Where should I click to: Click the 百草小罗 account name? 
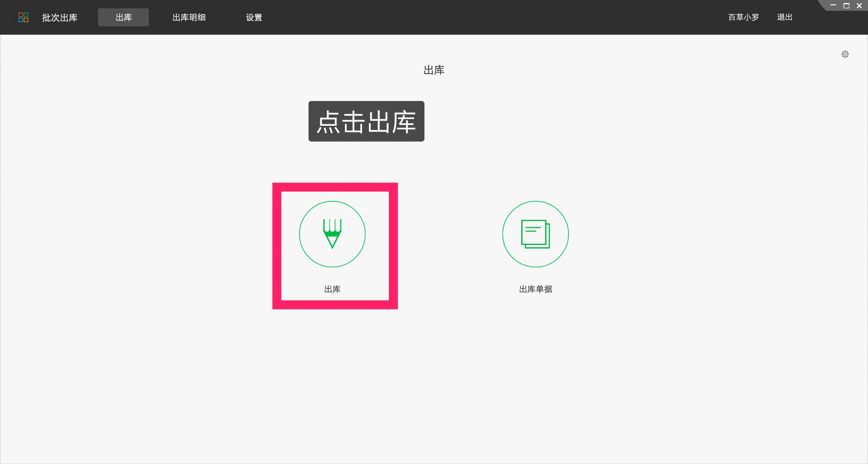743,17
